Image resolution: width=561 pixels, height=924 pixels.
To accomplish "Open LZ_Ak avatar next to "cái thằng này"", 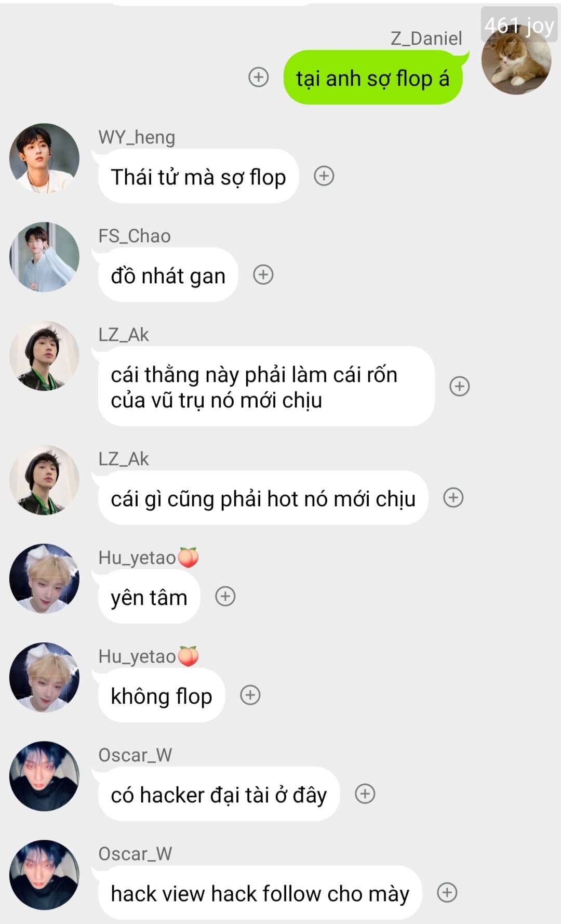I will coord(44,355).
